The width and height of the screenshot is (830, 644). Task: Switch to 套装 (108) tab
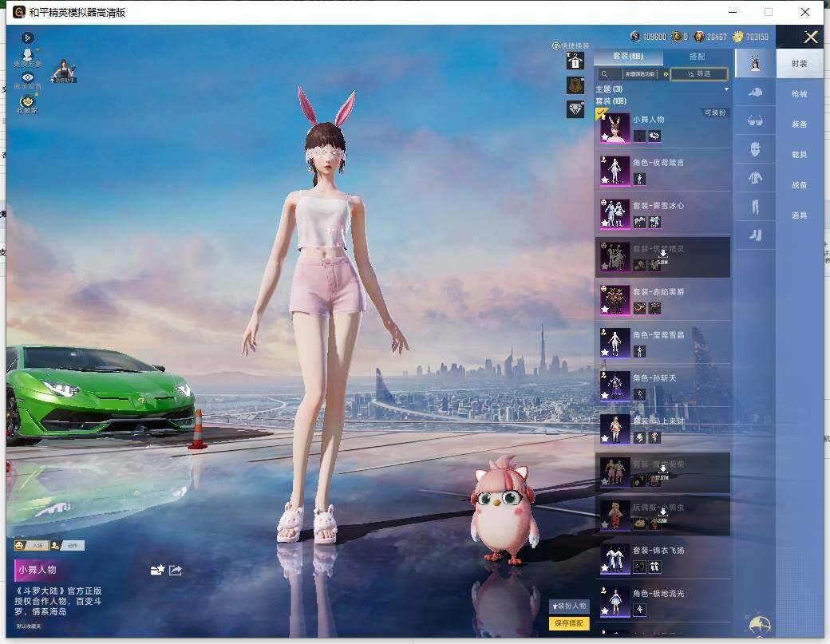(x=628, y=56)
